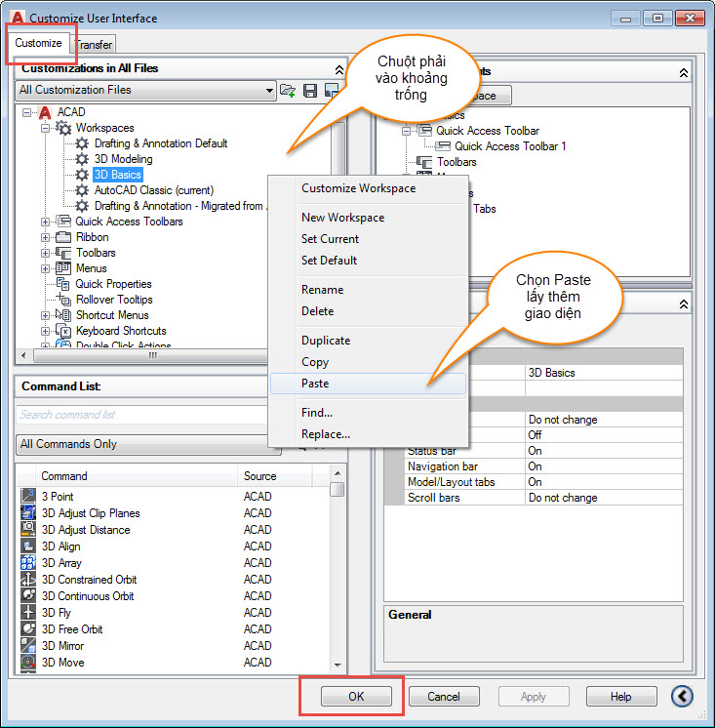Click the Workspaces gear icon

(x=63, y=128)
